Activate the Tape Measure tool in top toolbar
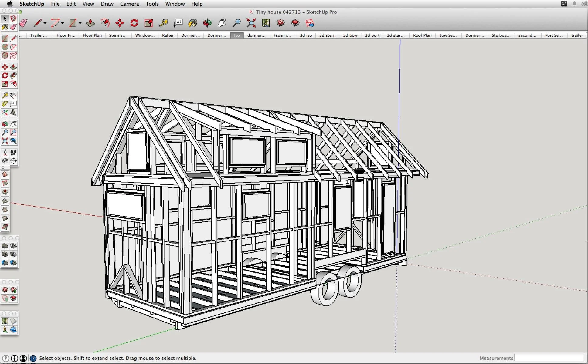 163,23
